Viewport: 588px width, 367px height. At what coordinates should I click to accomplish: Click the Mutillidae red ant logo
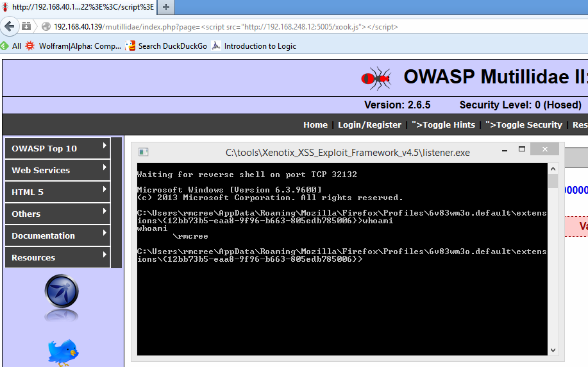(376, 78)
